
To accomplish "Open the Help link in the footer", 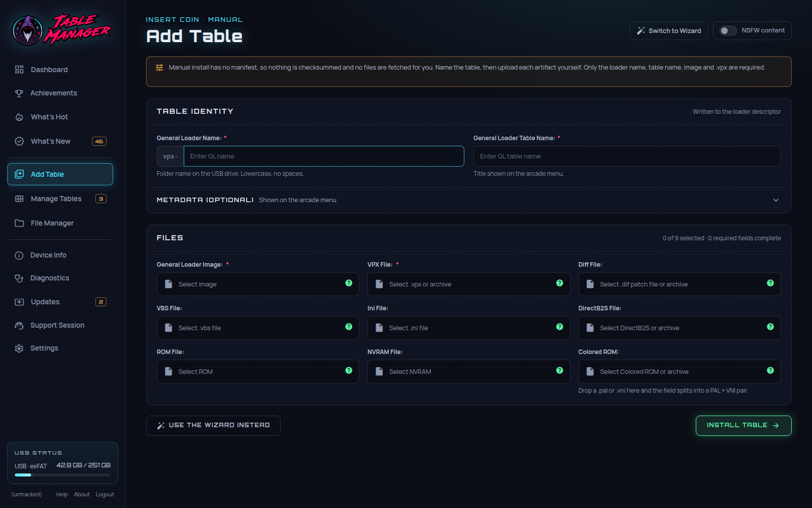I will point(62,494).
